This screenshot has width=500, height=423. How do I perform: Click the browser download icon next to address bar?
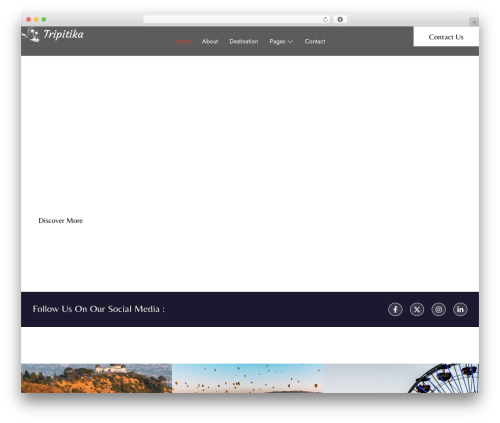tap(340, 19)
